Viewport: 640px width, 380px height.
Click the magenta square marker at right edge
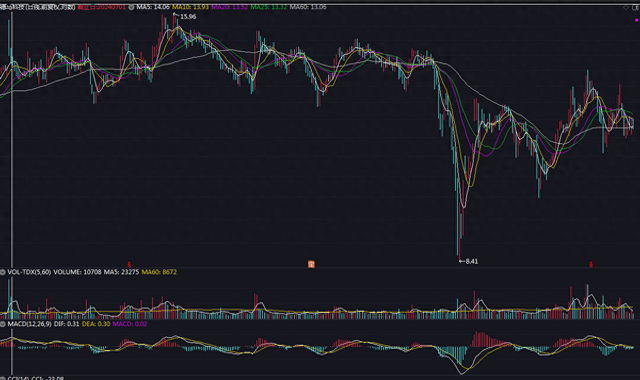click(636, 20)
